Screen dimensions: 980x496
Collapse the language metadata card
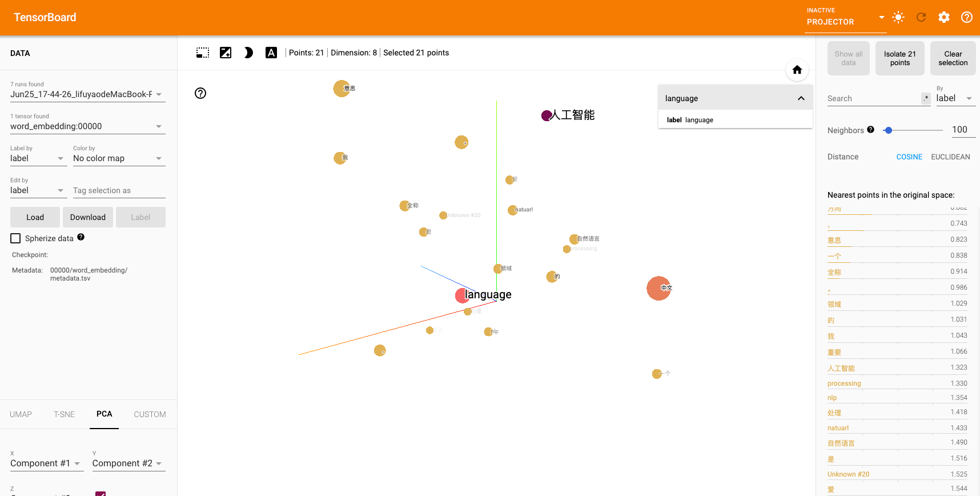[801, 98]
